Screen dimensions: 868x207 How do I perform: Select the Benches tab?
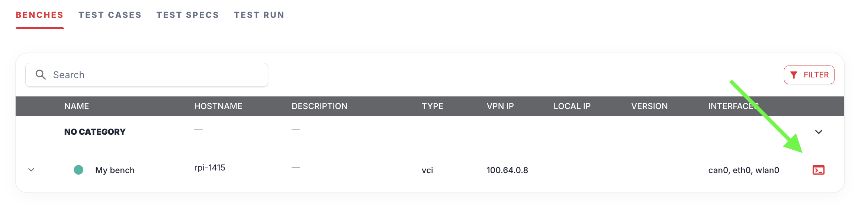(39, 15)
